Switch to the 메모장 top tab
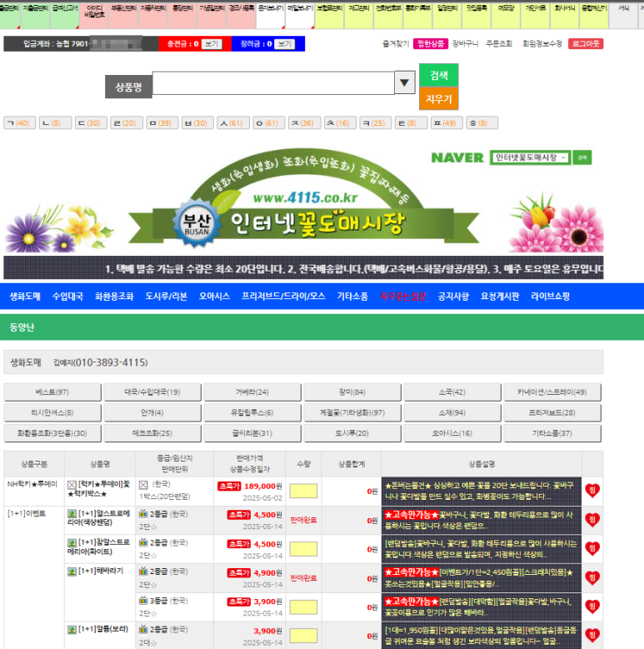Image resolution: width=644 pixels, height=649 pixels. pos(506,16)
